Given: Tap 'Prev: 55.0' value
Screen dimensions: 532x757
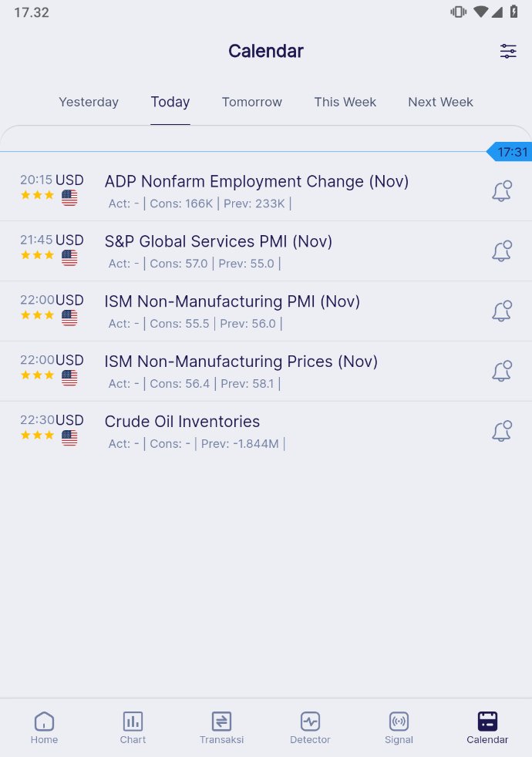Looking at the screenshot, I should click(246, 264).
